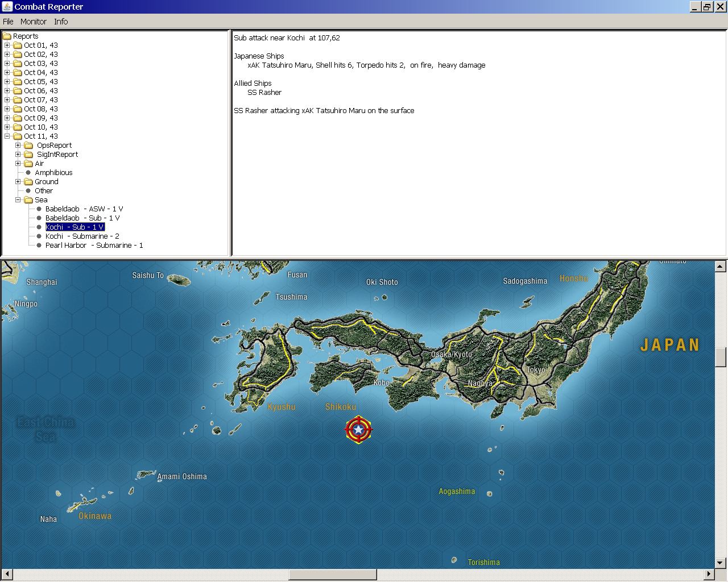Expand the Oct 10, 43 node
The image size is (728, 582).
click(7, 127)
